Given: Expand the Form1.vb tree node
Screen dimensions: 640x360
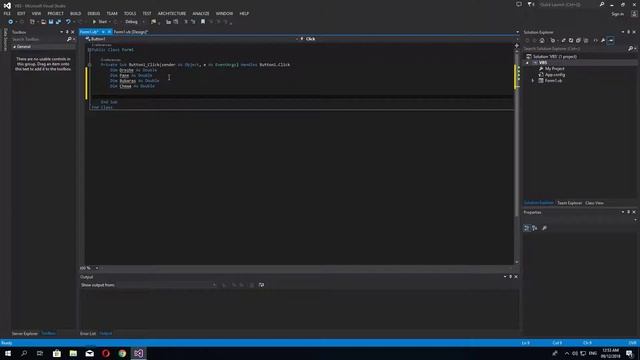Looking at the screenshot, I should coord(533,81).
